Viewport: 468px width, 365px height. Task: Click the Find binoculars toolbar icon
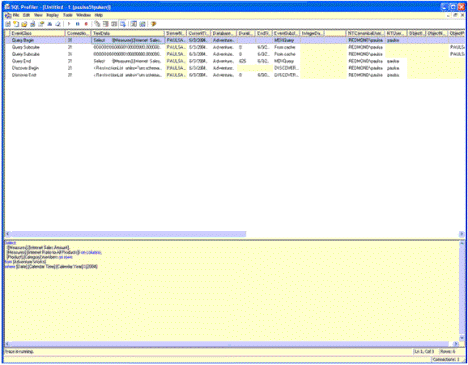pos(50,24)
